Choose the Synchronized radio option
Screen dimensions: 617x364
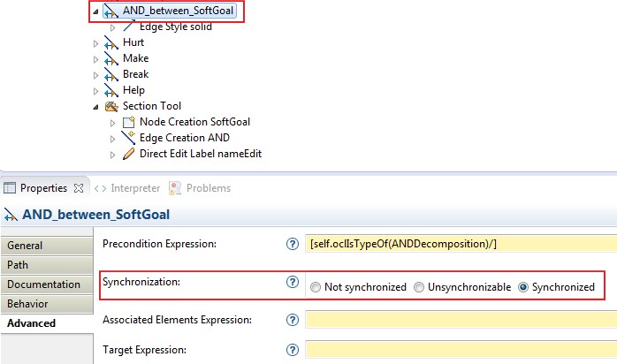(523, 287)
